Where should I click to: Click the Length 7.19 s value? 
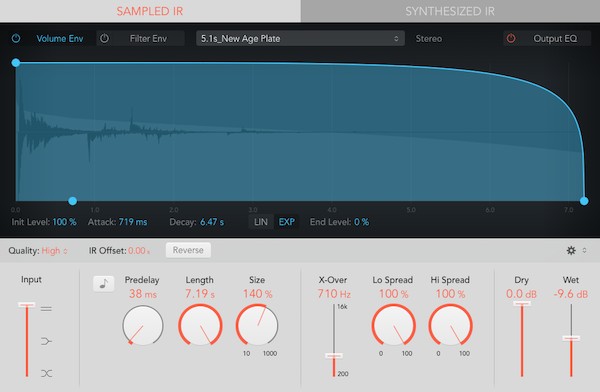point(200,294)
